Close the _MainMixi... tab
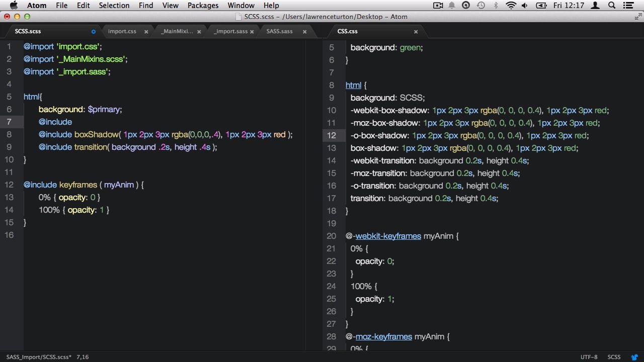The width and height of the screenshot is (644, 362). point(199,31)
